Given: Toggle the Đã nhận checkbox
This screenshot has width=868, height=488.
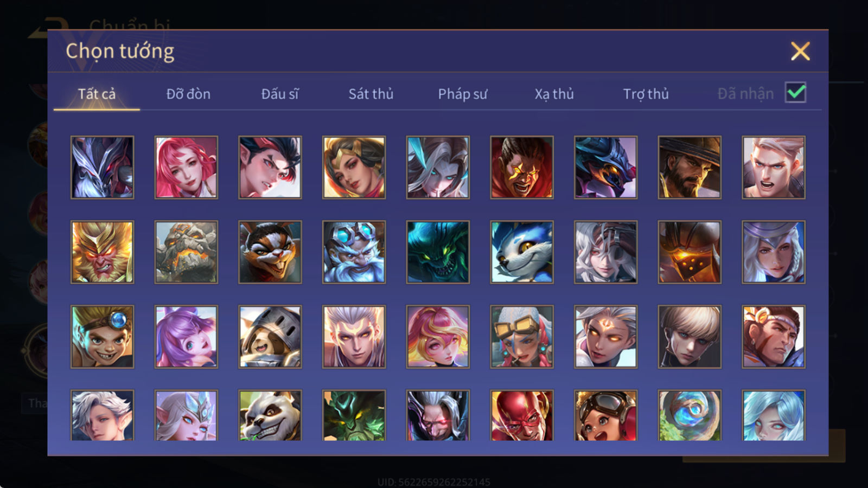Looking at the screenshot, I should tap(796, 93).
